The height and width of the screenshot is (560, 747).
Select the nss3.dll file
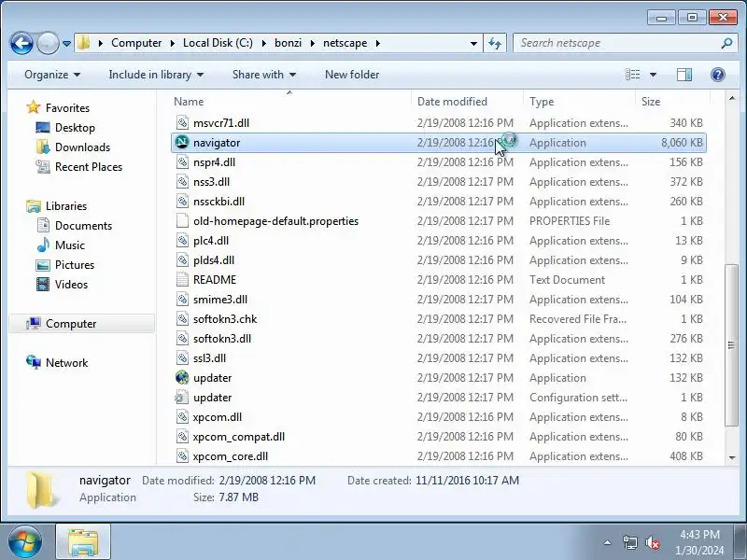[x=211, y=181]
